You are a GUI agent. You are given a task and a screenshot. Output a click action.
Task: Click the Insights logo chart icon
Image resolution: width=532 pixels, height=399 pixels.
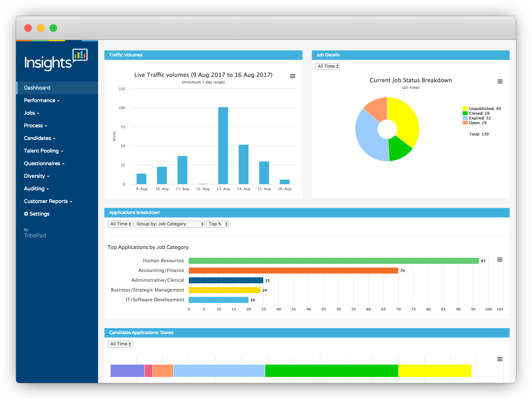click(x=80, y=55)
